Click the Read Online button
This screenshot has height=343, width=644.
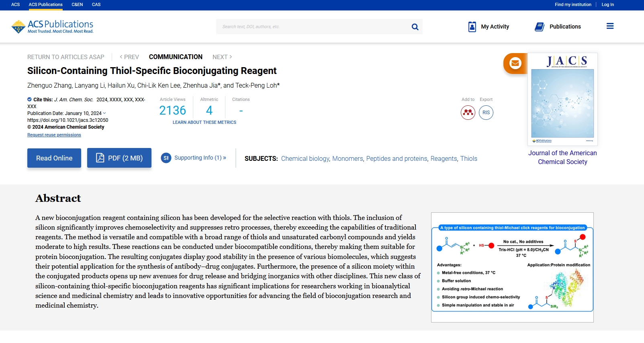pos(54,158)
